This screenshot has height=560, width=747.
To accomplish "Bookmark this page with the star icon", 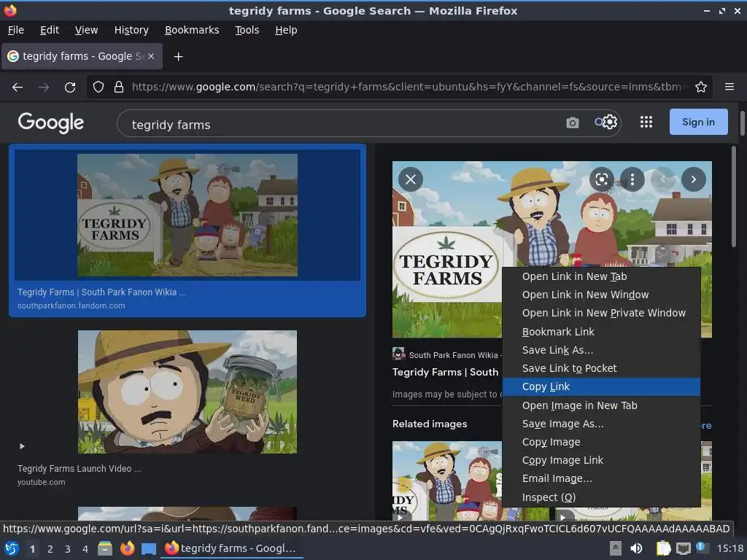I will pos(701,87).
